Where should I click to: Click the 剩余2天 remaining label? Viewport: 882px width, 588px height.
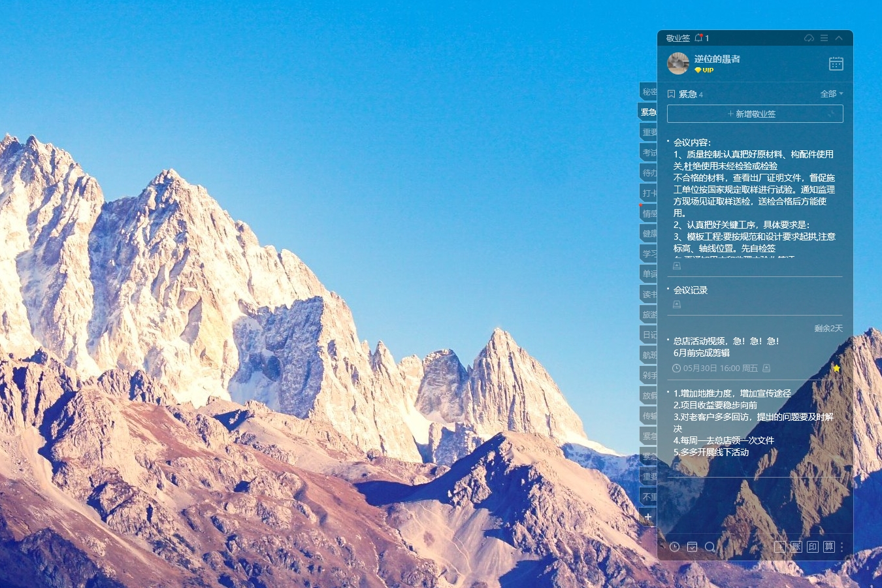tap(828, 329)
